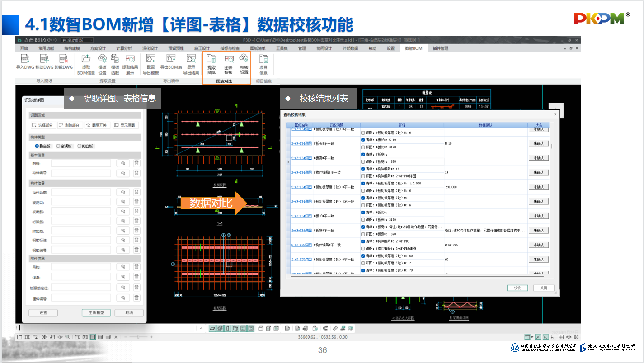Select the 空调板 radio option

58,146
